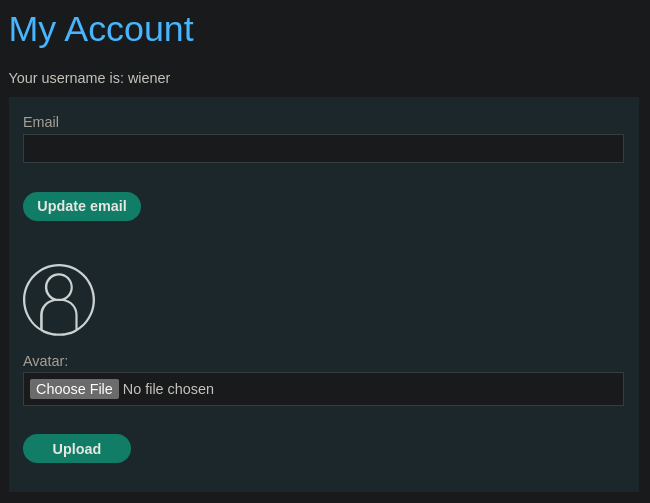This screenshot has height=503, width=650.
Task: Save email changes with Update email
Action: [82, 207]
